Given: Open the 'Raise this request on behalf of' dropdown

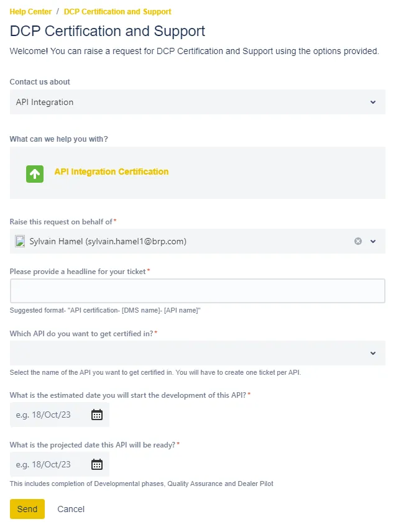Looking at the screenshot, I should [197, 241].
